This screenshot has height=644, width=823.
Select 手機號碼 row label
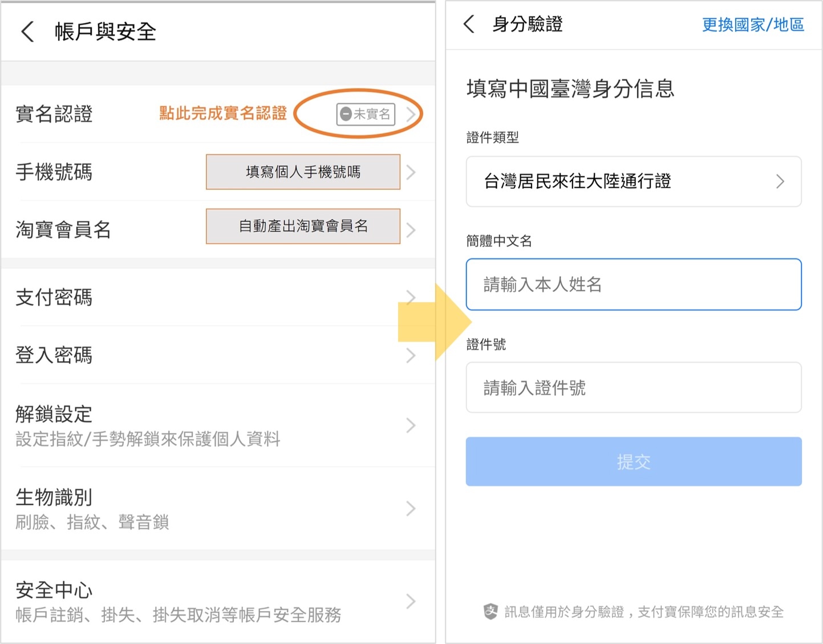tap(54, 172)
